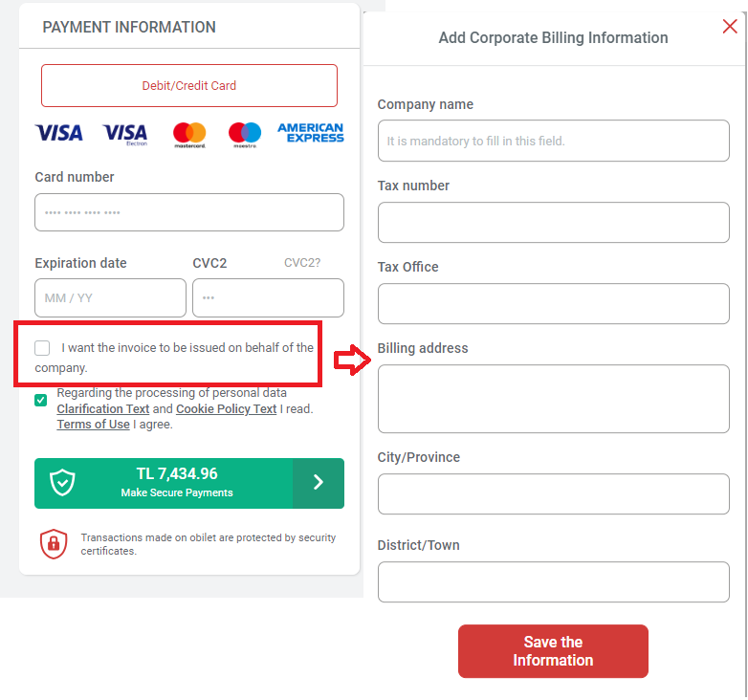
Task: Focus the Card number field
Action: coord(189,212)
